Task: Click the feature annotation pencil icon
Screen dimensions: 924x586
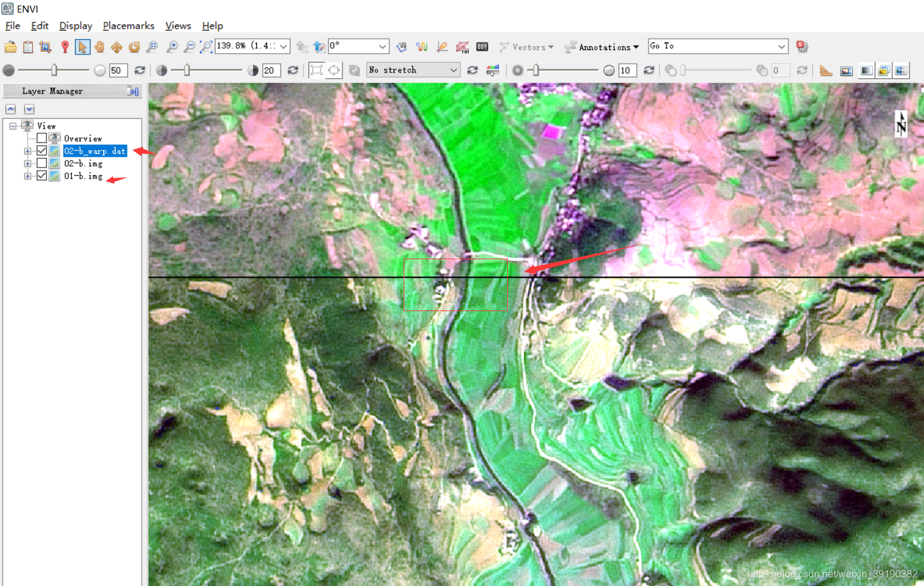Action: [x=442, y=47]
